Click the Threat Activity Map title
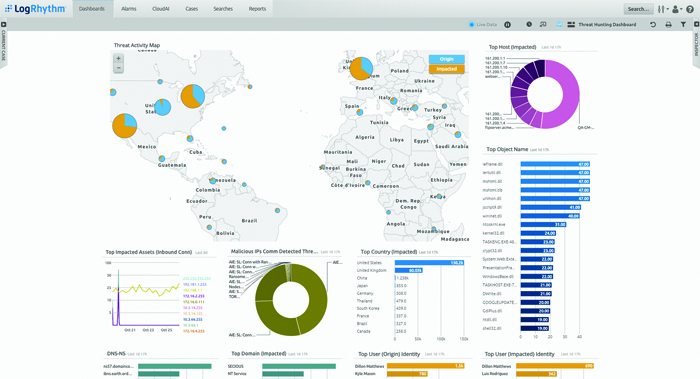This screenshot has height=379, width=700. 137,45
